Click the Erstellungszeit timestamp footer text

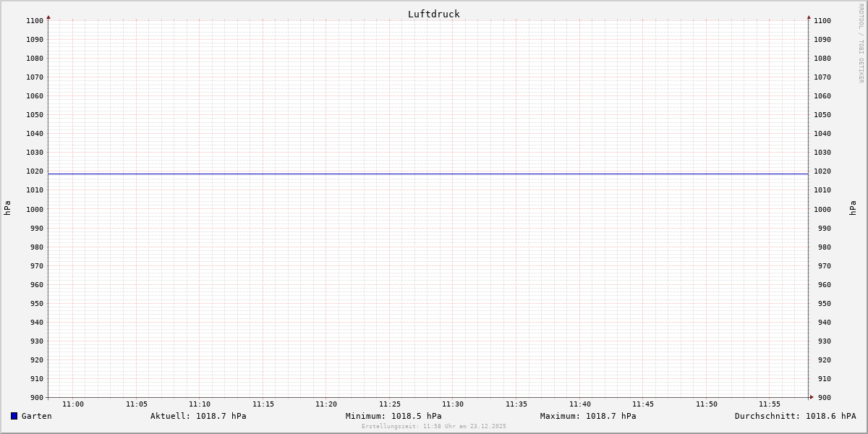point(434,426)
